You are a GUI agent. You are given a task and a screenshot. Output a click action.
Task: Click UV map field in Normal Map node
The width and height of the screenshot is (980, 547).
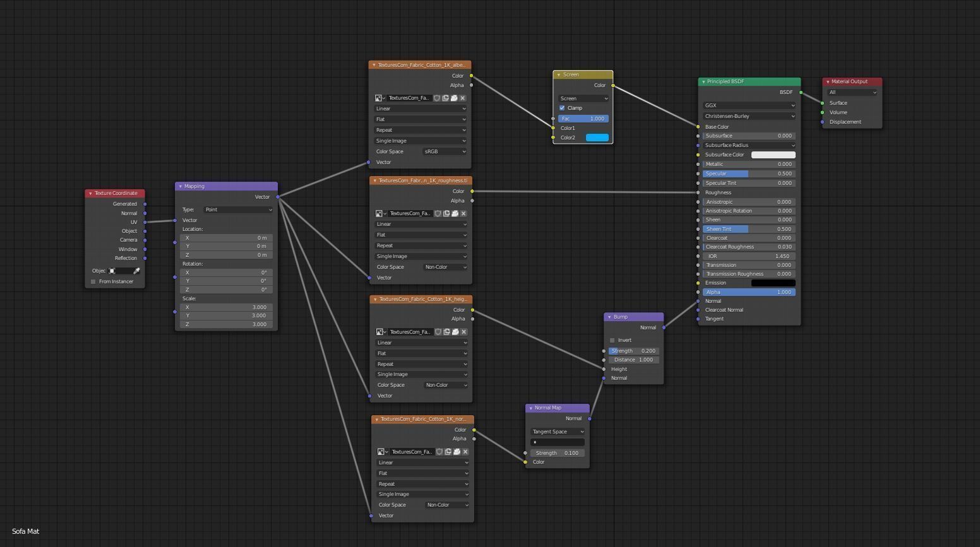point(558,442)
